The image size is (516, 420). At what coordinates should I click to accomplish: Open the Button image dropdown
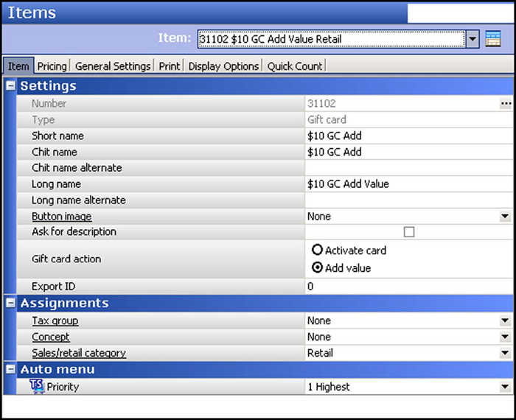click(505, 217)
